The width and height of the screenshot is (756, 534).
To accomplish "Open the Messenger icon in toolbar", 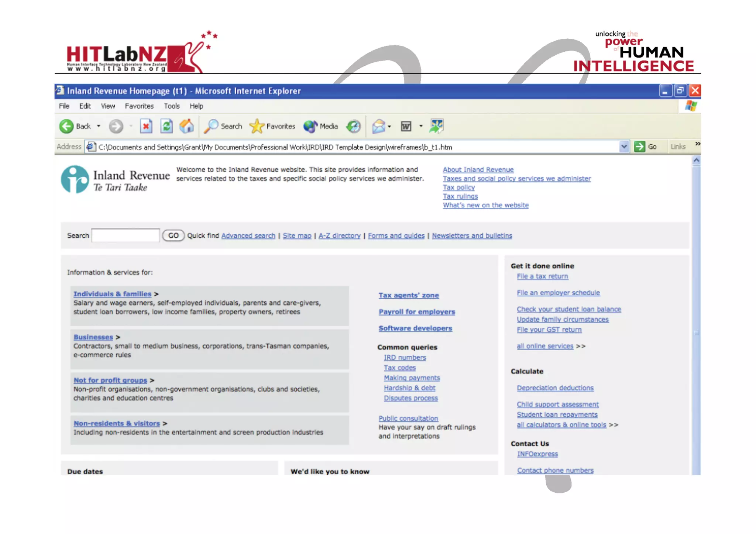I will [436, 127].
